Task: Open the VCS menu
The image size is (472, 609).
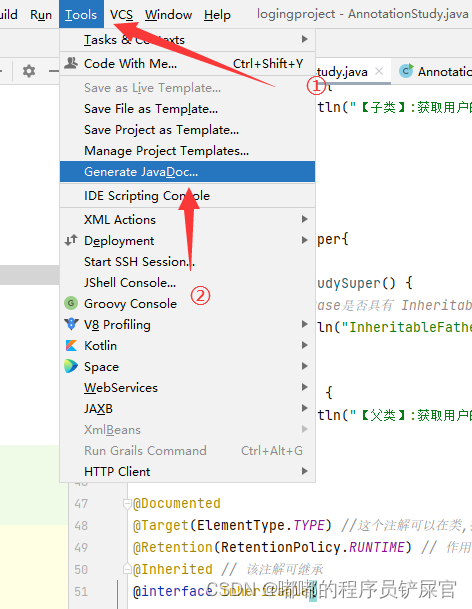Action: [x=121, y=14]
